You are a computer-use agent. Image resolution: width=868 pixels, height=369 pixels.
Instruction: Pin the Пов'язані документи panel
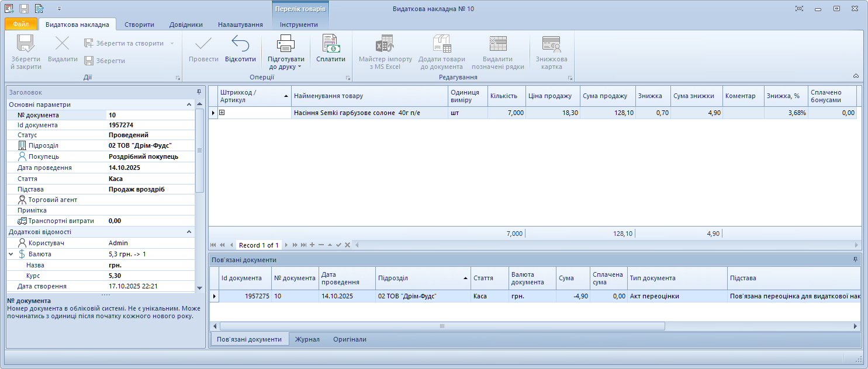856,260
